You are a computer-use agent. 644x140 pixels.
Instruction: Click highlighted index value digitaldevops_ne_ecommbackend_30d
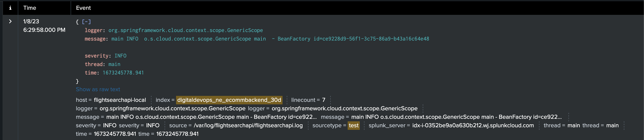click(x=229, y=100)
